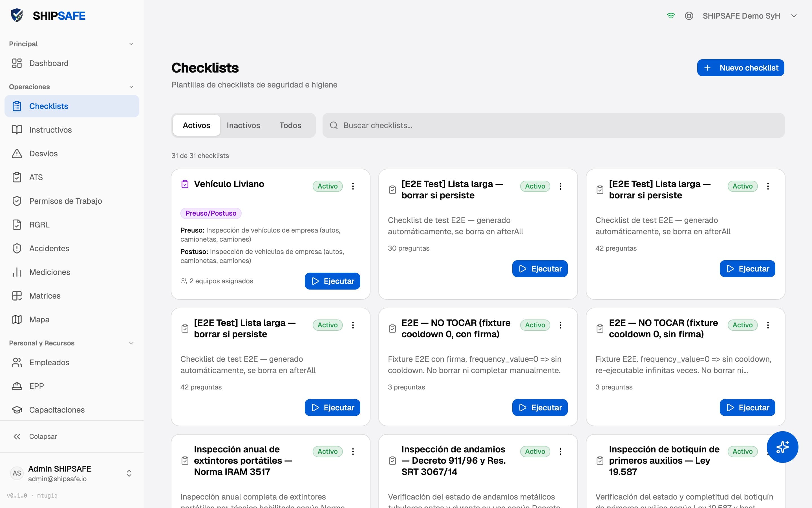Click the '31 de 31 checklists' count
The image size is (812, 508).
[x=200, y=156]
